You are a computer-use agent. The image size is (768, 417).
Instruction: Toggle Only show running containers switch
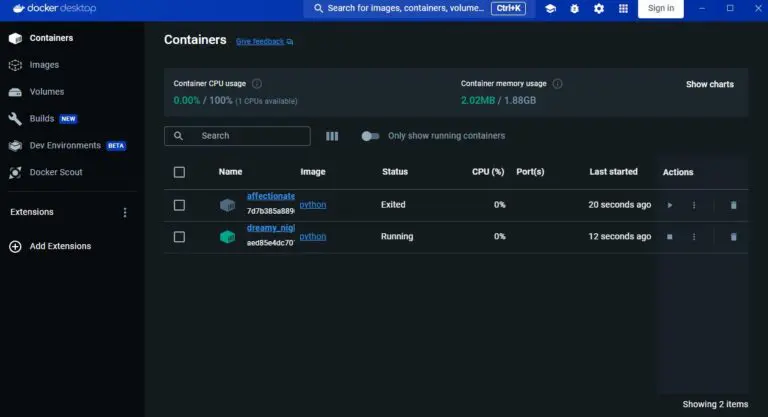pos(370,136)
